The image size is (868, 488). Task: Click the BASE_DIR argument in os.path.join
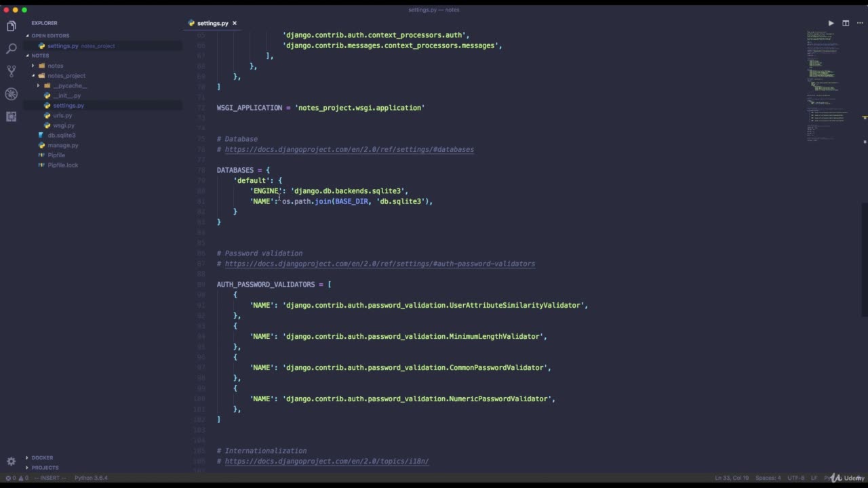pyautogui.click(x=351, y=201)
